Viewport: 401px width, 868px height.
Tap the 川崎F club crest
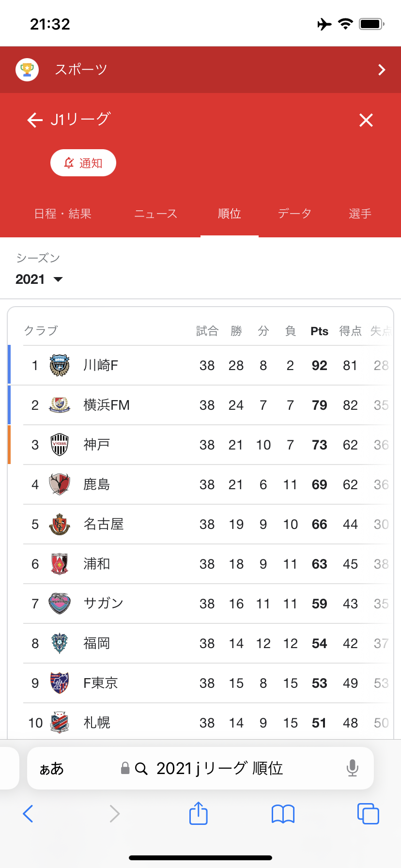click(x=60, y=365)
